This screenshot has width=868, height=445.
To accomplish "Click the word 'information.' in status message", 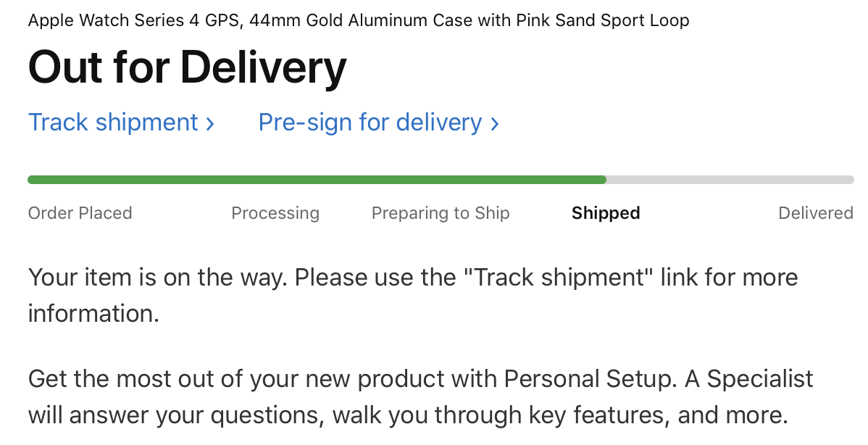I will coord(93,313).
